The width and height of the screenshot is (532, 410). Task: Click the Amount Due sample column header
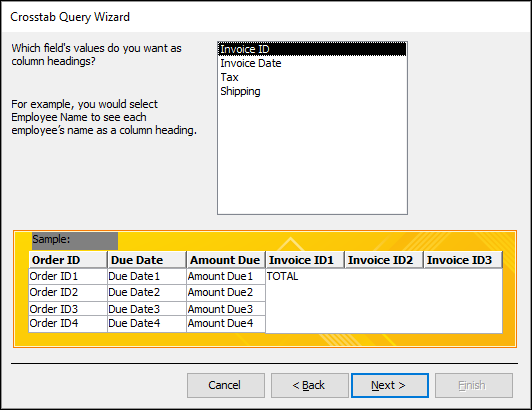226,260
